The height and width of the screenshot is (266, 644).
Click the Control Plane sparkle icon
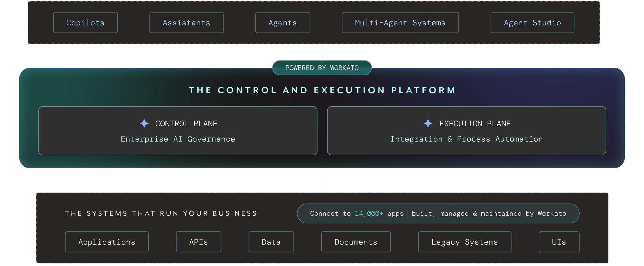click(144, 123)
